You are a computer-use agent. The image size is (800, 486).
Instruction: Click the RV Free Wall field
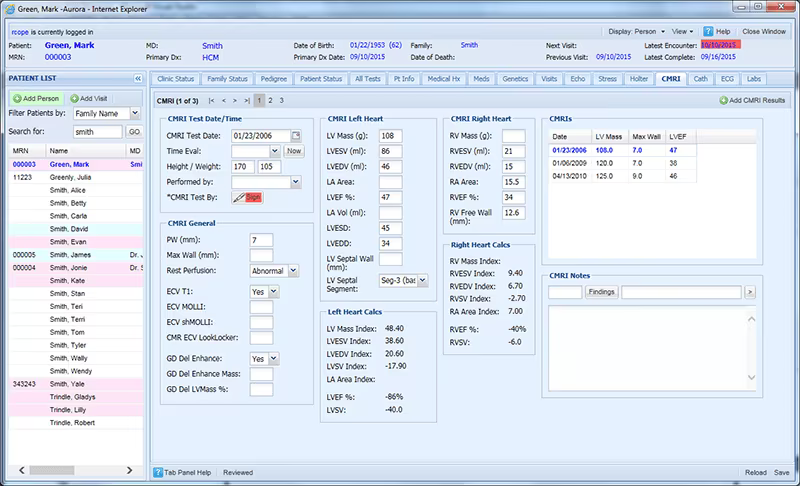pyautogui.click(x=514, y=213)
